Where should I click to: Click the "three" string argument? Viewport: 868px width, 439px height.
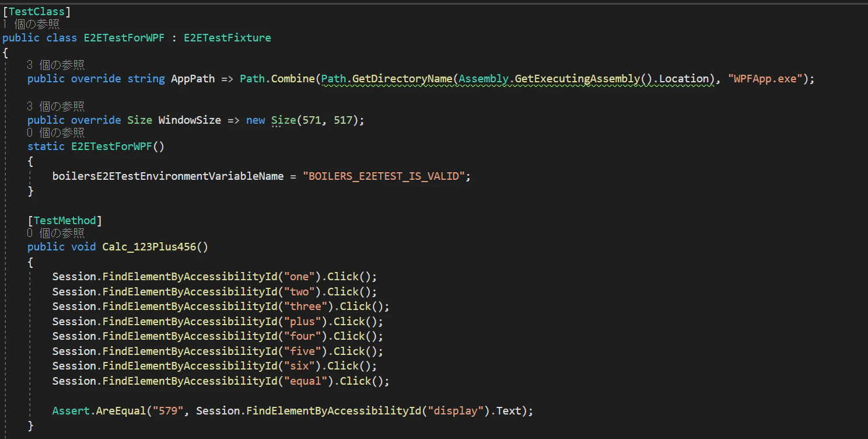[x=306, y=306]
